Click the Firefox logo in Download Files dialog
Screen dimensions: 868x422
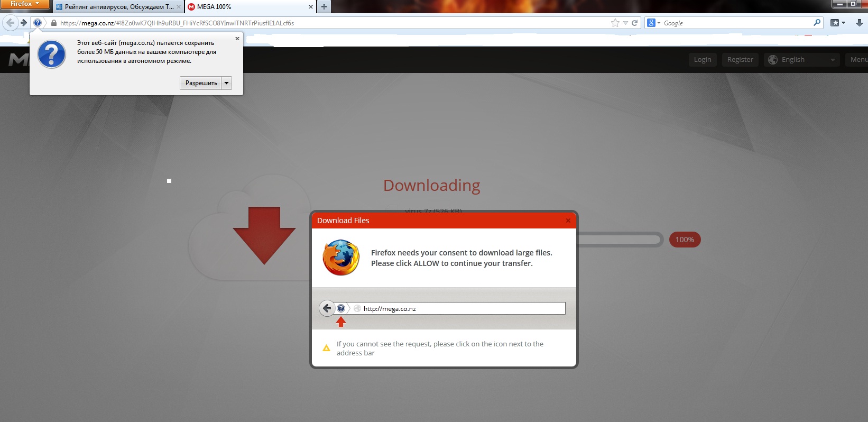pos(341,258)
